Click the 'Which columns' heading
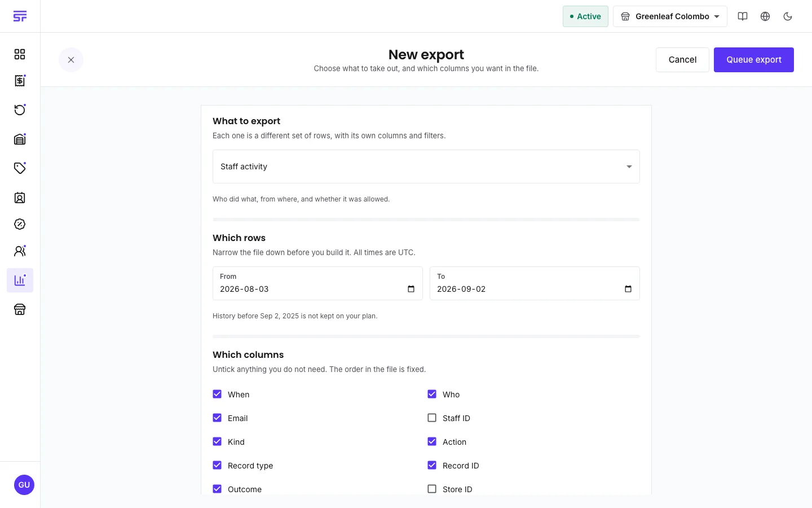The image size is (812, 508). pyautogui.click(x=248, y=354)
